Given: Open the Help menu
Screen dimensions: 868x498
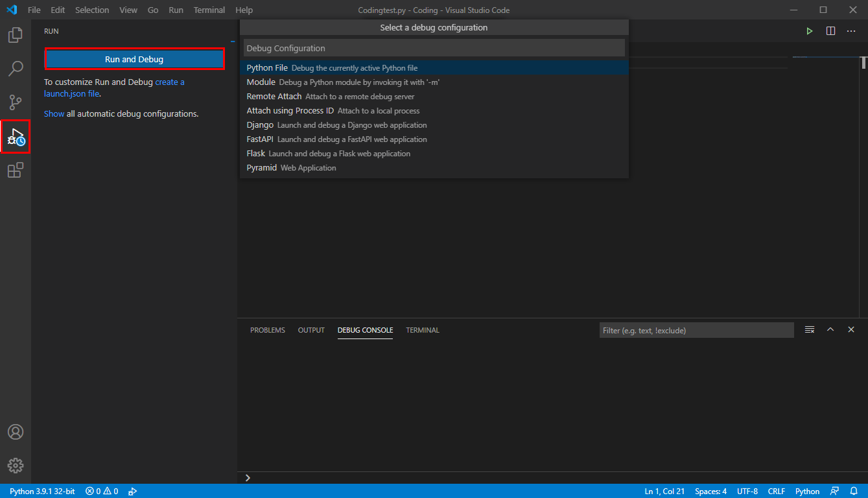Looking at the screenshot, I should 244,10.
